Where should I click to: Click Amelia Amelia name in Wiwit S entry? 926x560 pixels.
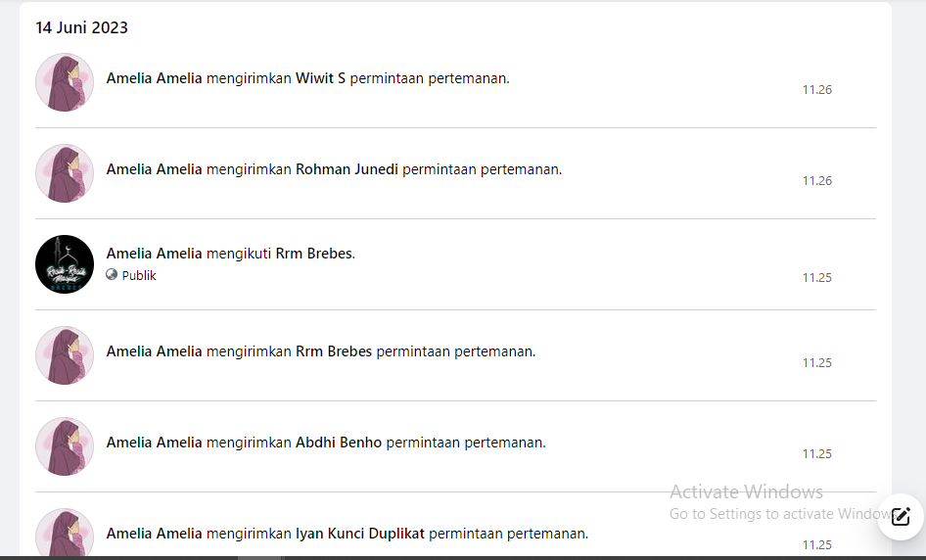(x=154, y=78)
